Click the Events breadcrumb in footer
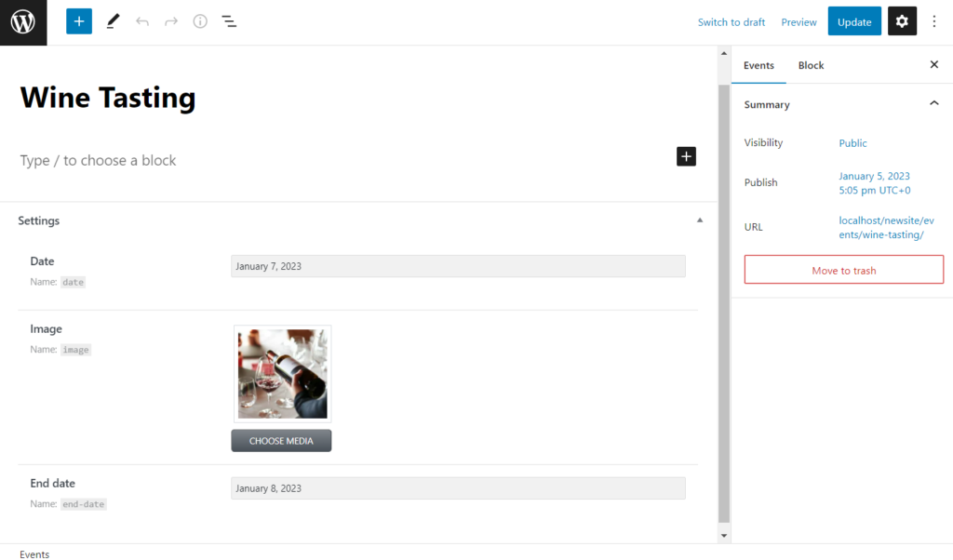Image resolution: width=953 pixels, height=560 pixels. 34,553
